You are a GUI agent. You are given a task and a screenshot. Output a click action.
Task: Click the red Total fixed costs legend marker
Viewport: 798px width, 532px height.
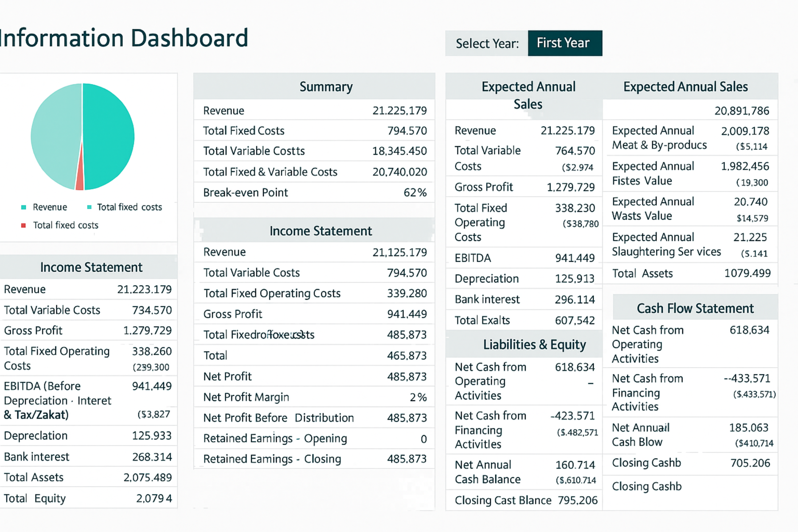(x=24, y=226)
